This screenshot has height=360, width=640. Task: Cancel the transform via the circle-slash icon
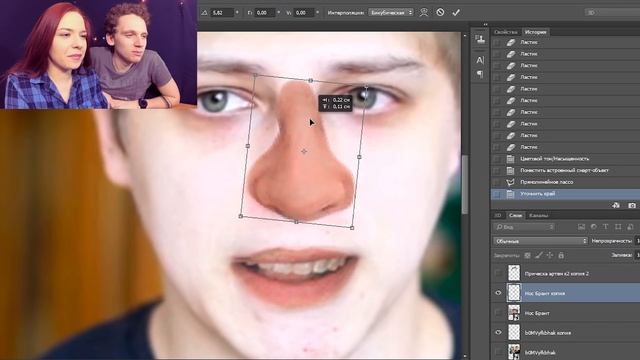(440, 12)
